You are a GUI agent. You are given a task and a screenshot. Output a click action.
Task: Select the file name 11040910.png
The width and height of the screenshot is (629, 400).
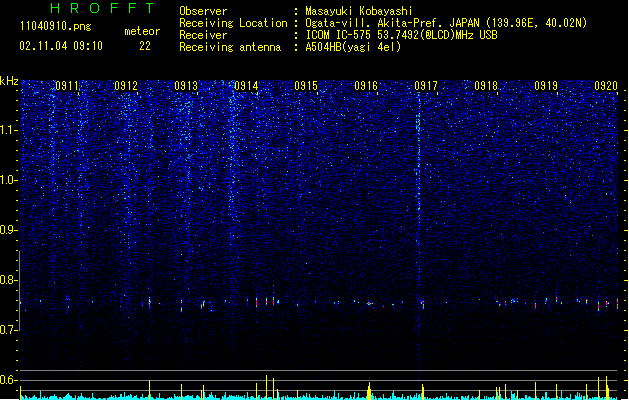point(56,26)
